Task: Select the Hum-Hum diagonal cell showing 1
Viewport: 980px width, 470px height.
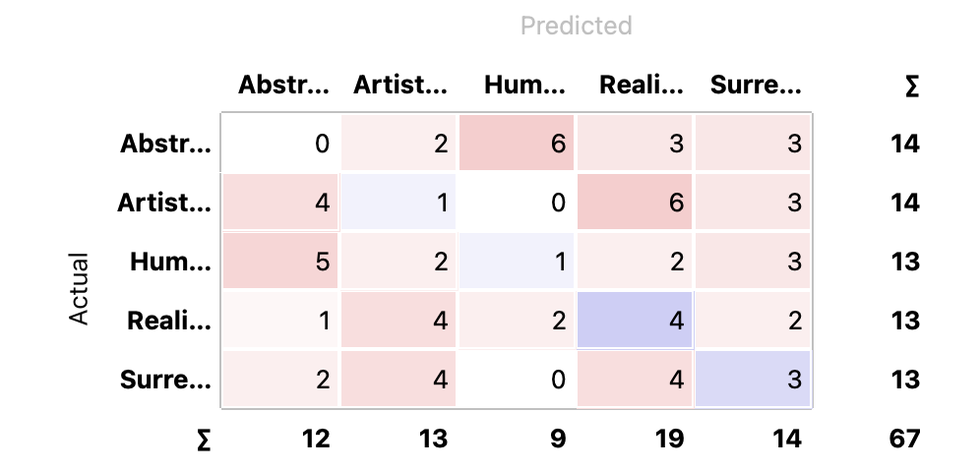Action: 517,261
